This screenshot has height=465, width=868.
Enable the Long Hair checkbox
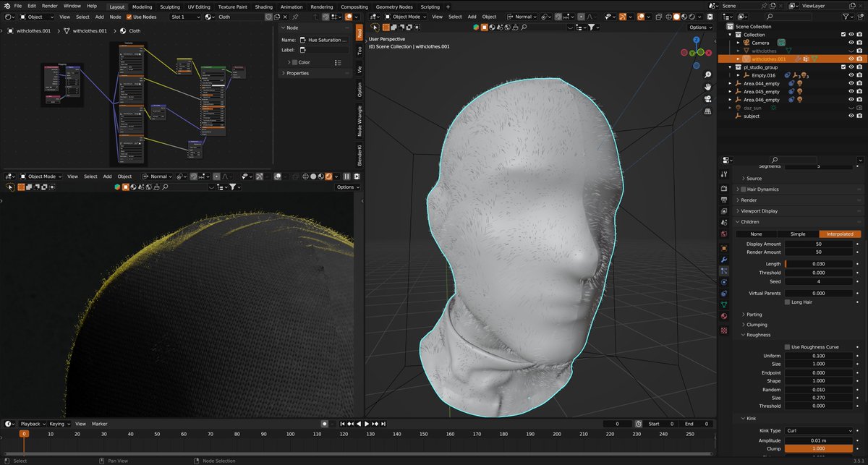tap(788, 302)
